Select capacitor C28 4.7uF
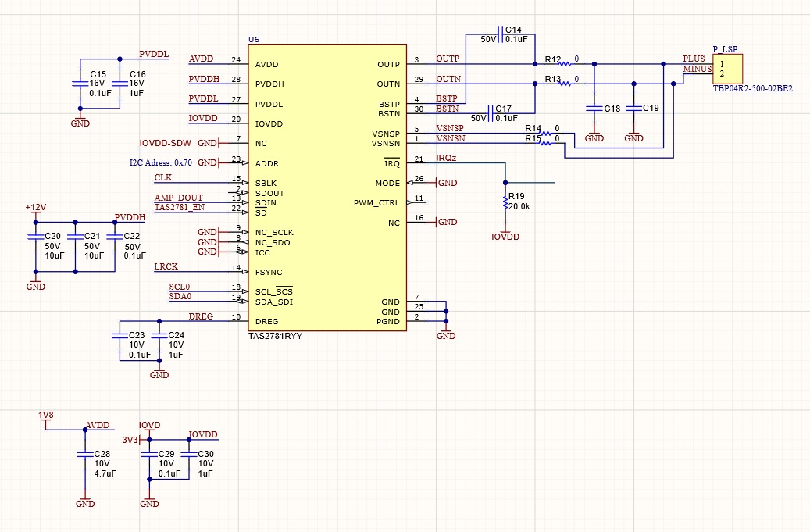 pos(85,455)
